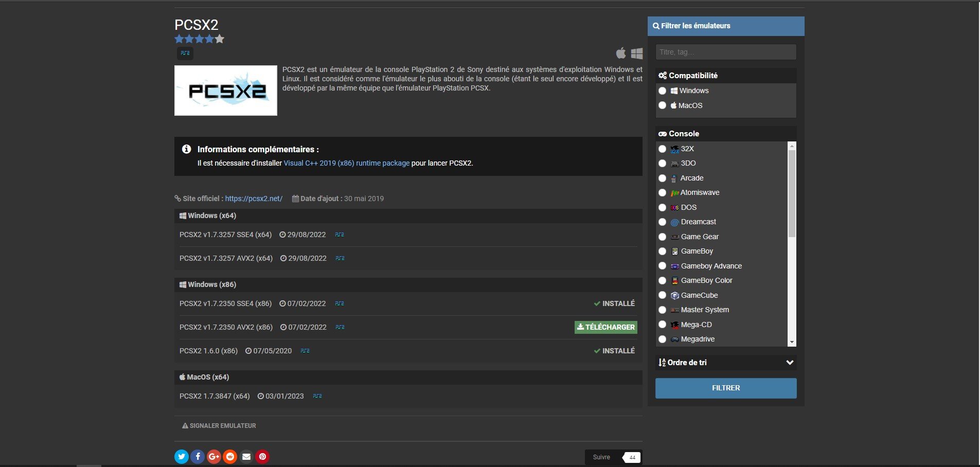Image resolution: width=980 pixels, height=467 pixels.
Task: Select the Megadrive console radio button
Action: pyautogui.click(x=662, y=339)
